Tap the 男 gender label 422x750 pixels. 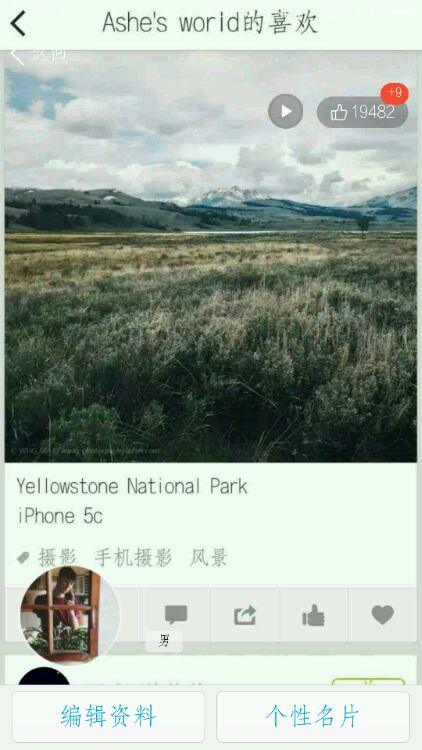(x=164, y=641)
